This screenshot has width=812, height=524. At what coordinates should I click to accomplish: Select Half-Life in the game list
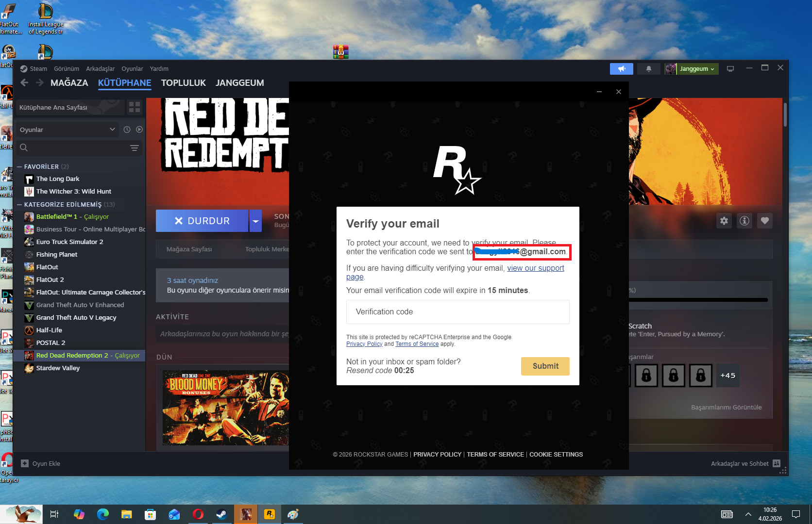point(49,330)
